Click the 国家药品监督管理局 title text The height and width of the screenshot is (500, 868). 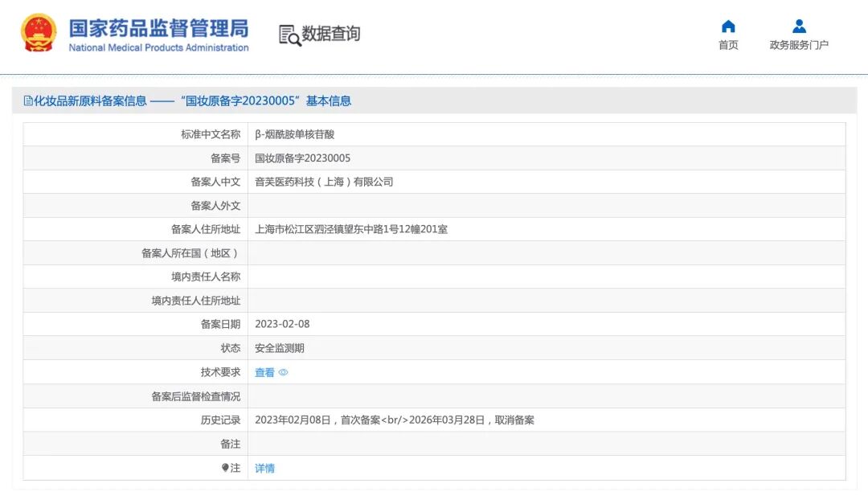click(x=158, y=27)
